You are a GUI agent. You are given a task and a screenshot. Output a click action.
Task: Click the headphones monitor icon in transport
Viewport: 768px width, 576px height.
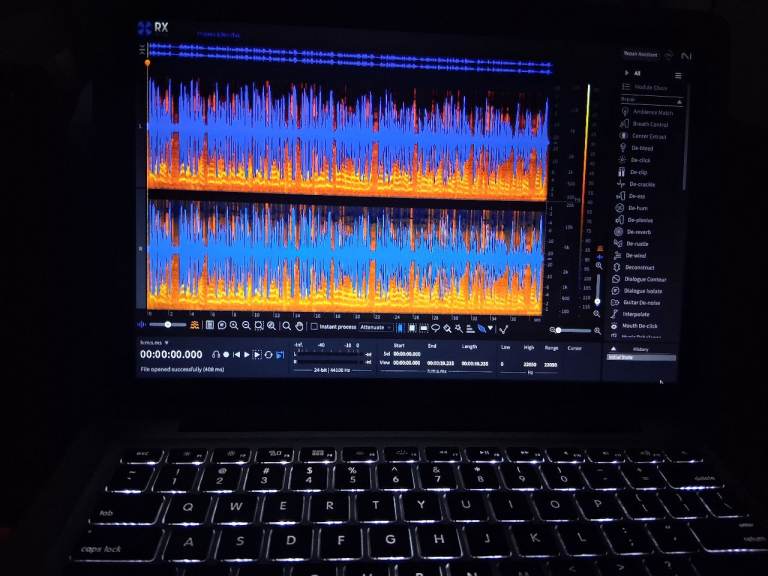coord(215,354)
